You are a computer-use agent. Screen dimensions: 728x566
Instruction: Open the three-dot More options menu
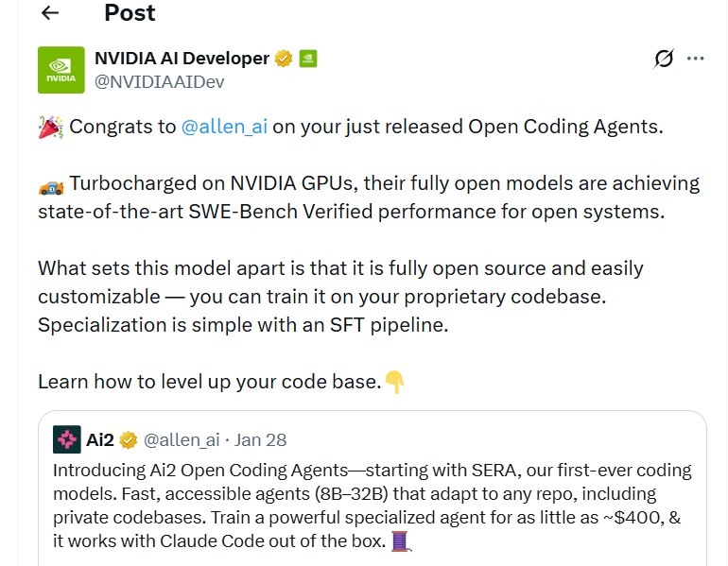click(x=696, y=59)
